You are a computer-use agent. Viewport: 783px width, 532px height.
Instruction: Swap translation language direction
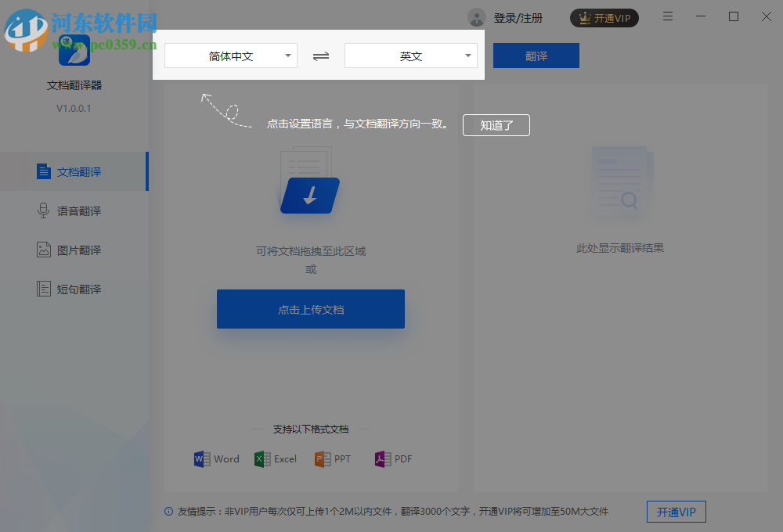click(320, 56)
